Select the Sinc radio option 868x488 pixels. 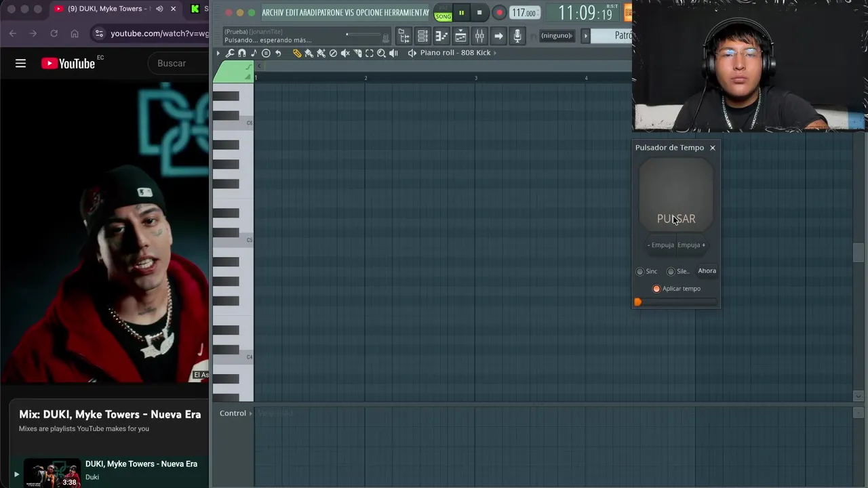[639, 271]
